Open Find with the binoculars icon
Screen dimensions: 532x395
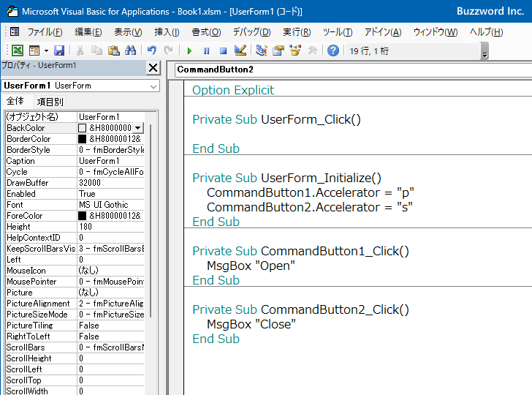click(x=130, y=50)
